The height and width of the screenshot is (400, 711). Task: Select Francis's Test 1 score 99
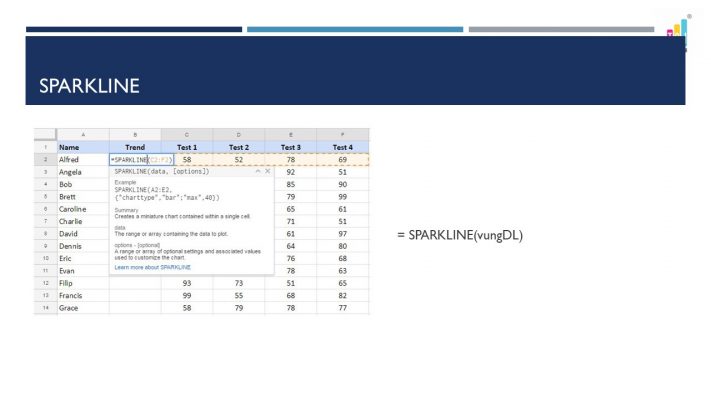tap(187, 296)
